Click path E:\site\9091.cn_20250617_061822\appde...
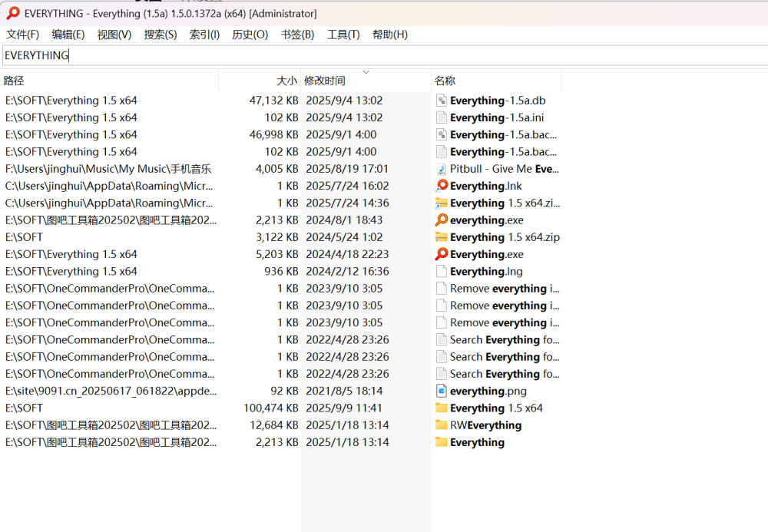This screenshot has width=768, height=532. tap(111, 391)
